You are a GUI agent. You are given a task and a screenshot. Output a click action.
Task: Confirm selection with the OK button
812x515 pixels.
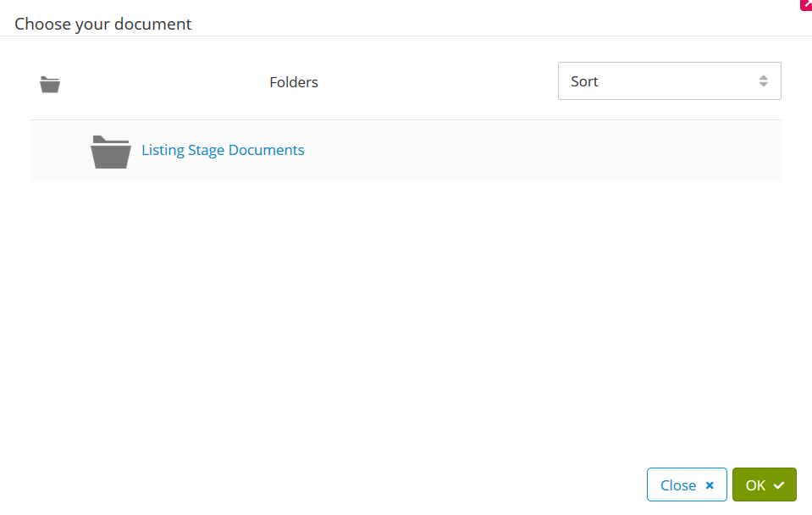coord(764,485)
